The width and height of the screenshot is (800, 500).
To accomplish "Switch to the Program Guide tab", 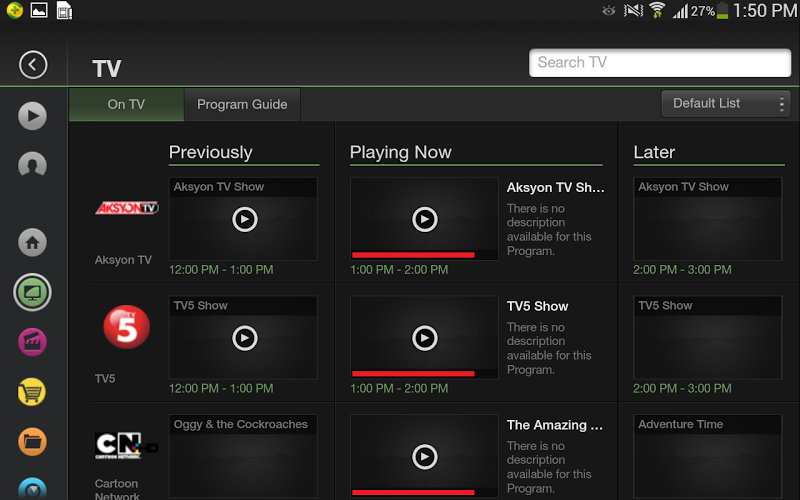I will pos(242,104).
